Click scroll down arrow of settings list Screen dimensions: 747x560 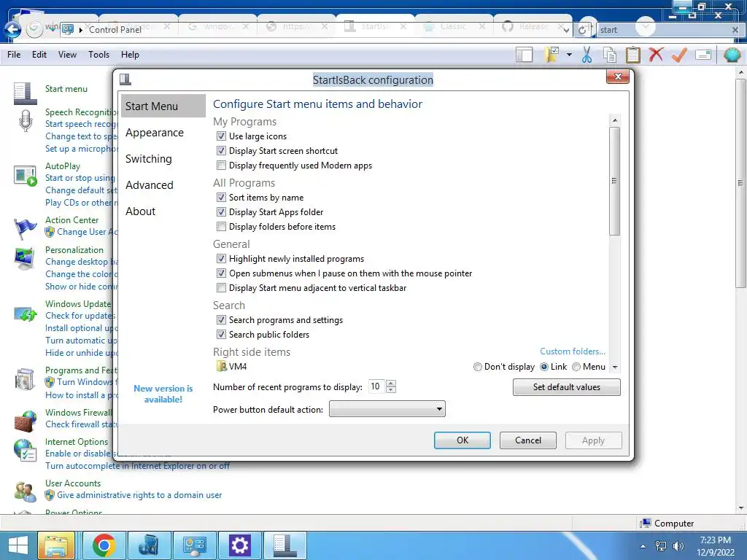614,367
